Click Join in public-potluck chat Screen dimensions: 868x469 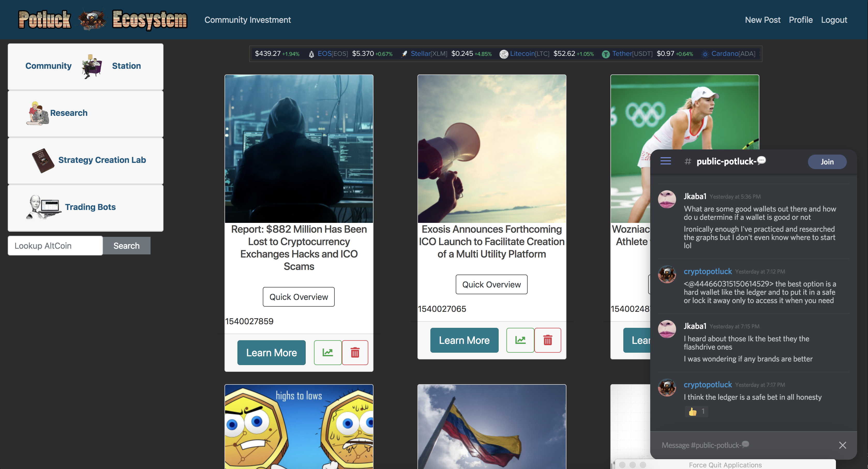coord(827,162)
